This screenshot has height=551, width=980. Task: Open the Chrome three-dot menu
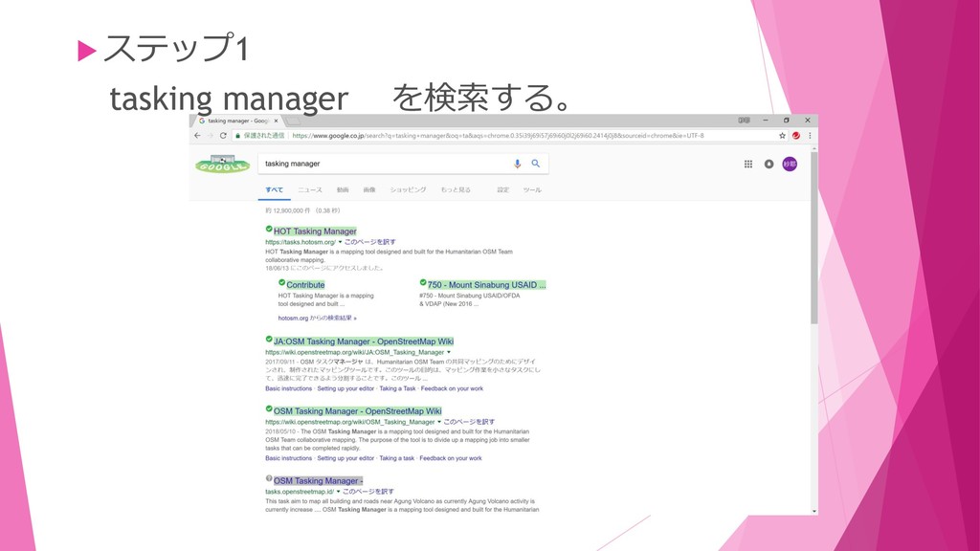pyautogui.click(x=810, y=136)
